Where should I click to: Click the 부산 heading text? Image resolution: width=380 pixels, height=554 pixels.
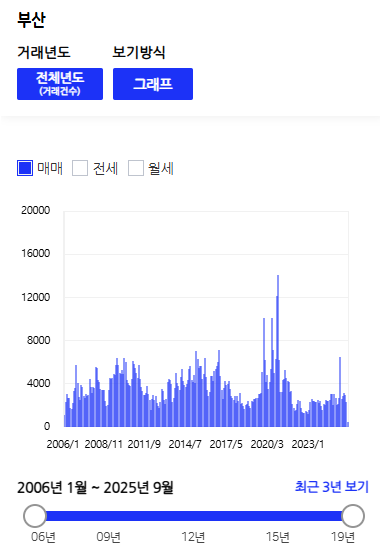click(31, 19)
